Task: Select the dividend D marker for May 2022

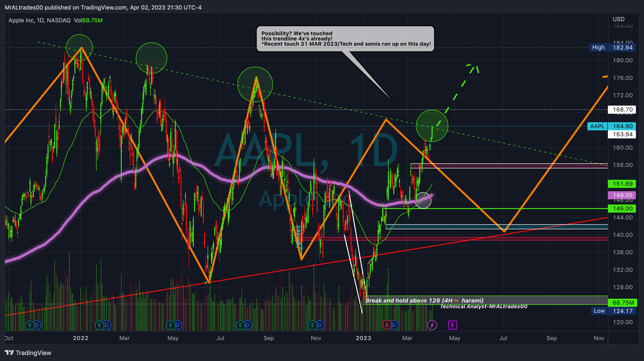Action: point(177,325)
